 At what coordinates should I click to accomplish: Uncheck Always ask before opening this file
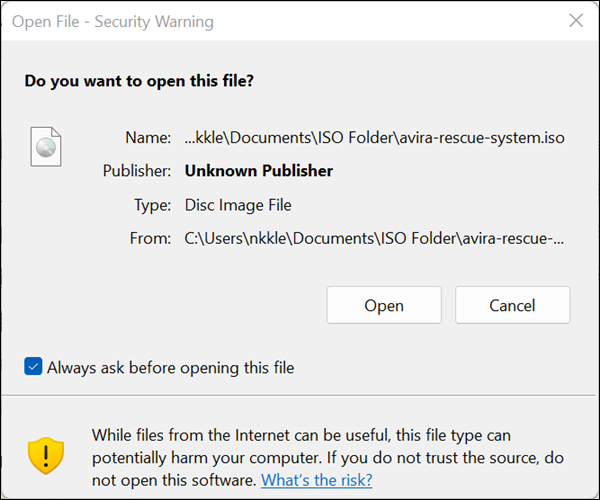[33, 366]
